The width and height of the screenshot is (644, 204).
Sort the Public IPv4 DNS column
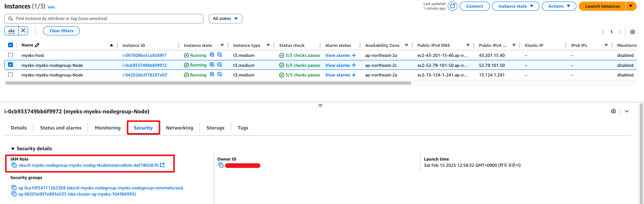coord(468,45)
